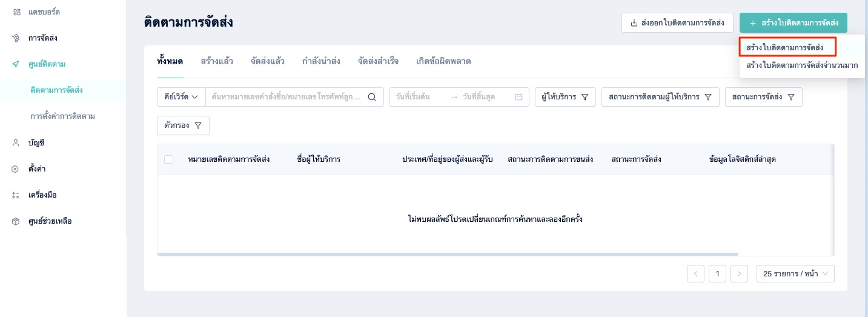The width and height of the screenshot is (868, 317).
Task: Click the การจัดส่ง shipping icon in sidebar
Action: pyautogui.click(x=16, y=38)
